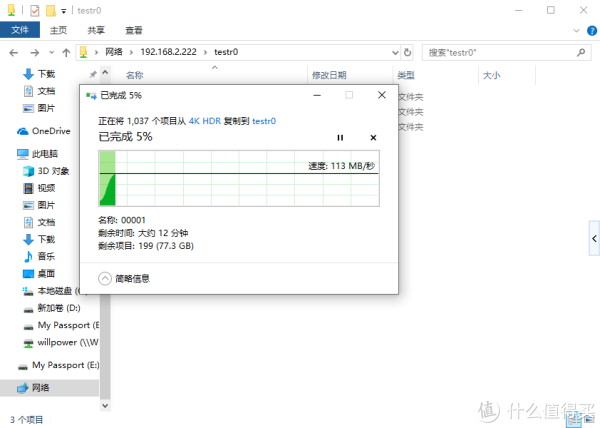Cancel the copy with the X button
600x428 pixels.
[x=373, y=137]
